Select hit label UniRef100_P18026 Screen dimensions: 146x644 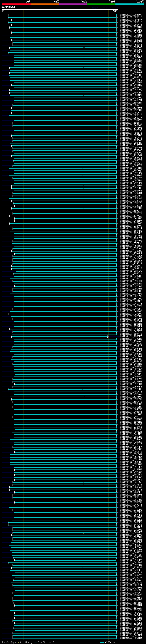(131, 206)
